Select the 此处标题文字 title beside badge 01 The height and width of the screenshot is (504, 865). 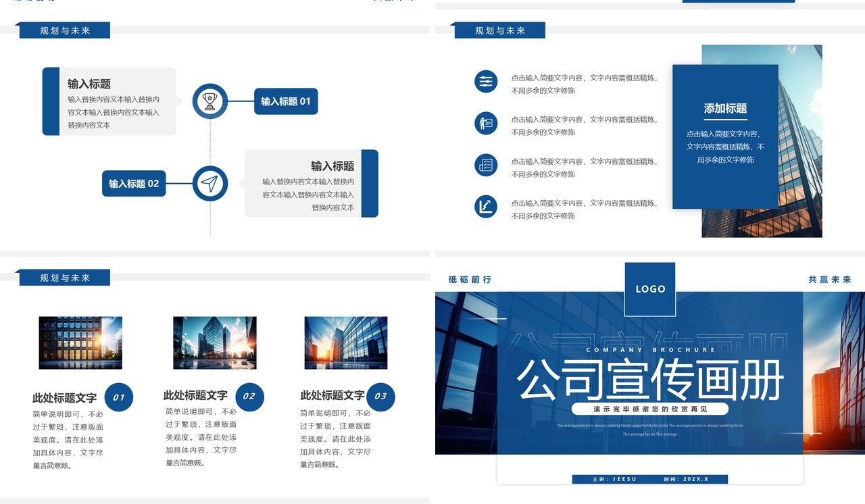[x=65, y=398]
